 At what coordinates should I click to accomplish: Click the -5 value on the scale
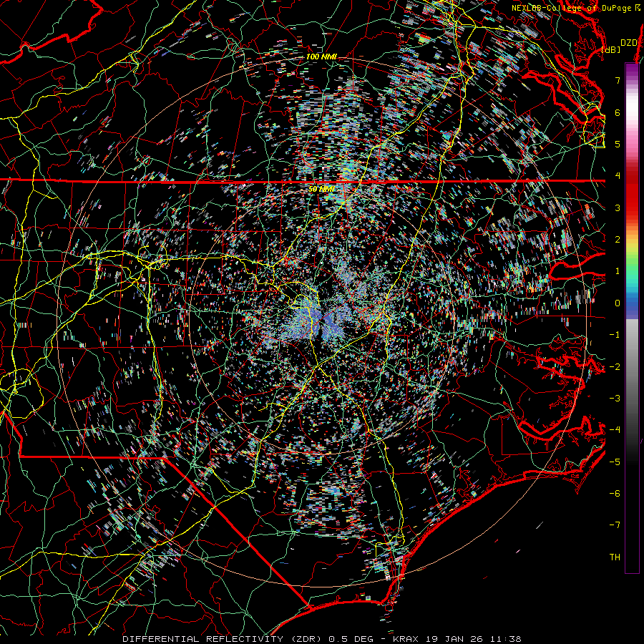click(615, 462)
